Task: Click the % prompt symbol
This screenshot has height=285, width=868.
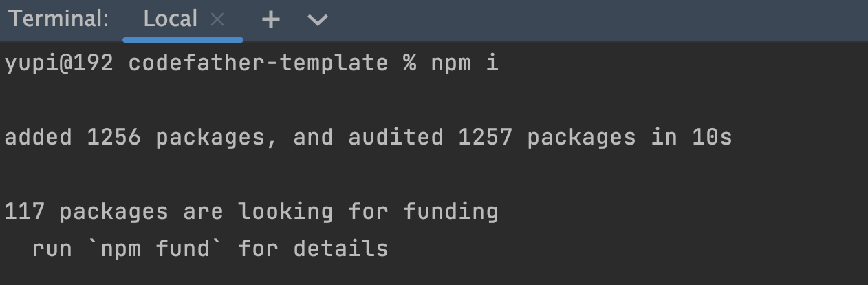Action: [x=410, y=63]
